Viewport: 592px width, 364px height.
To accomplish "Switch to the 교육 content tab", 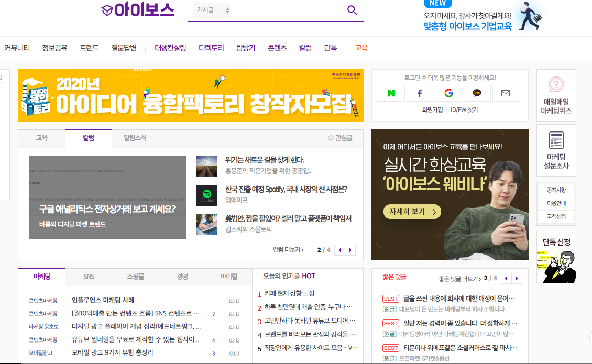I will coord(41,138).
